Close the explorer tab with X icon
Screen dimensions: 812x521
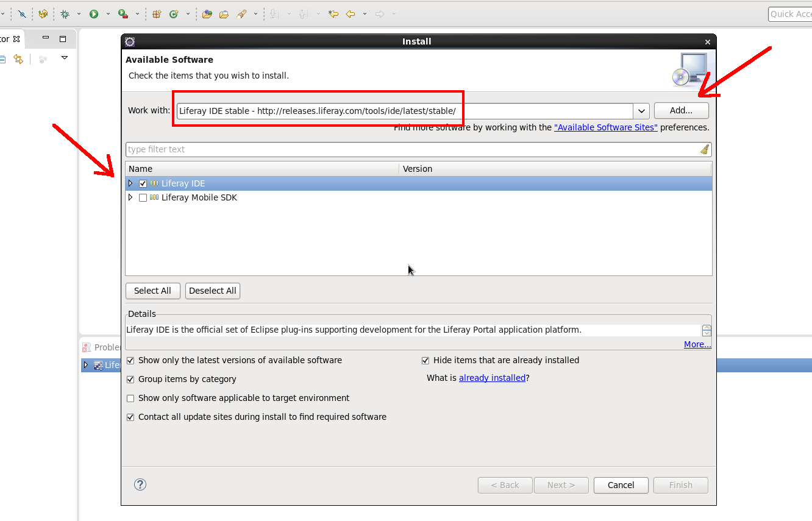pos(16,38)
